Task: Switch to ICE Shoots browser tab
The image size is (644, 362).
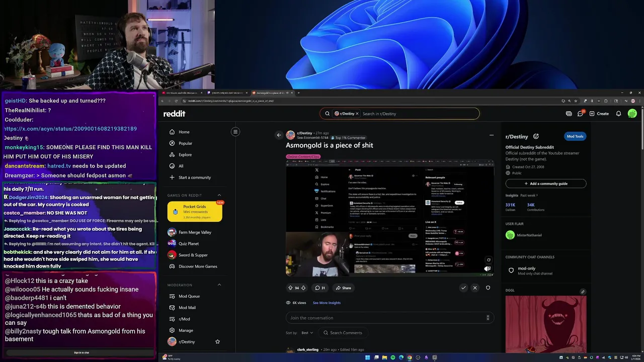Action: pos(182,93)
